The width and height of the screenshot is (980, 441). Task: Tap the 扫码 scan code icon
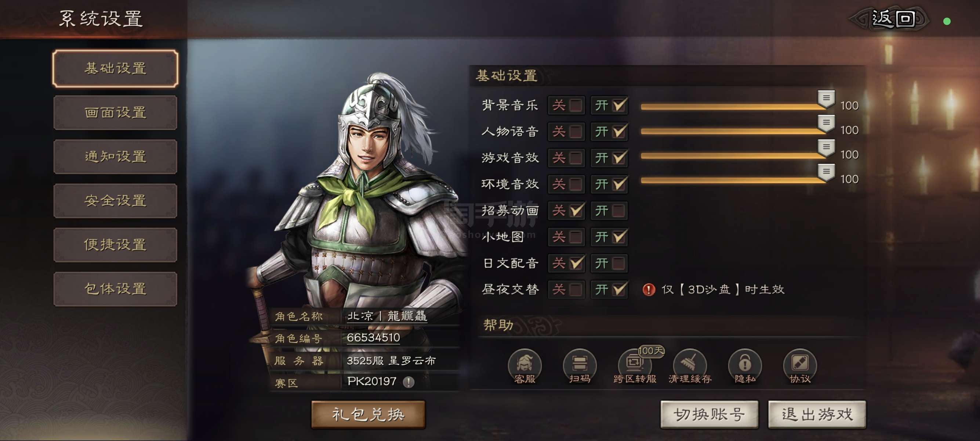click(x=580, y=365)
